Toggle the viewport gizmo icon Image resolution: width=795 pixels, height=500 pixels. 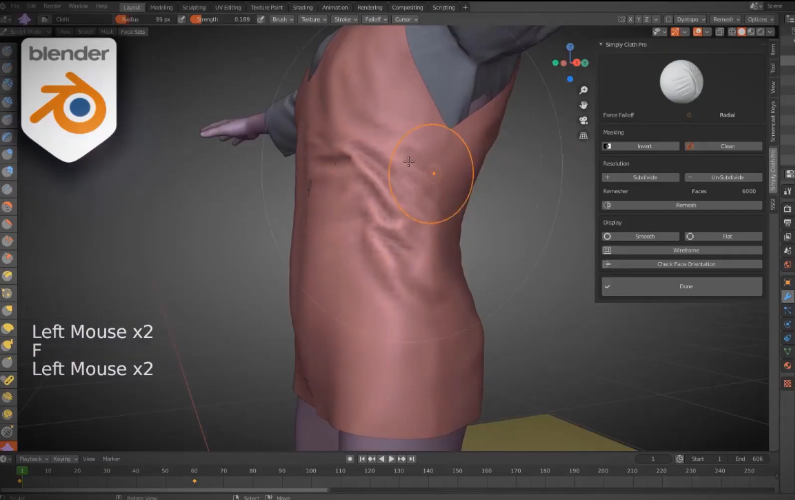coord(675,32)
